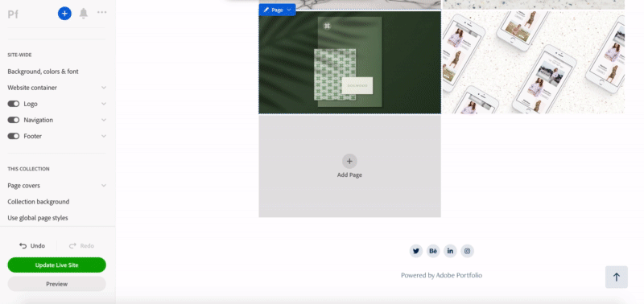Click the Powered by Adobe Portfolio link
Screen dimensions: 644x304
441,275
